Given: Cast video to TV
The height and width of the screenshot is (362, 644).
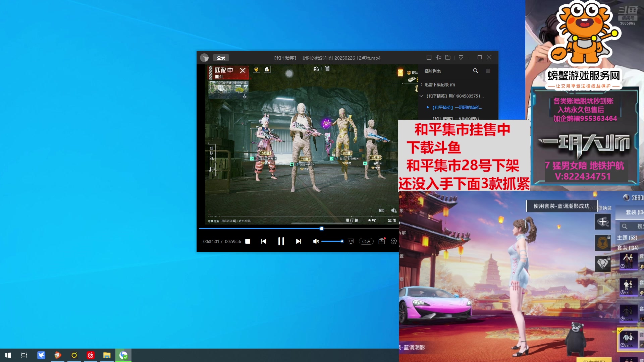Looking at the screenshot, I should pos(351,241).
